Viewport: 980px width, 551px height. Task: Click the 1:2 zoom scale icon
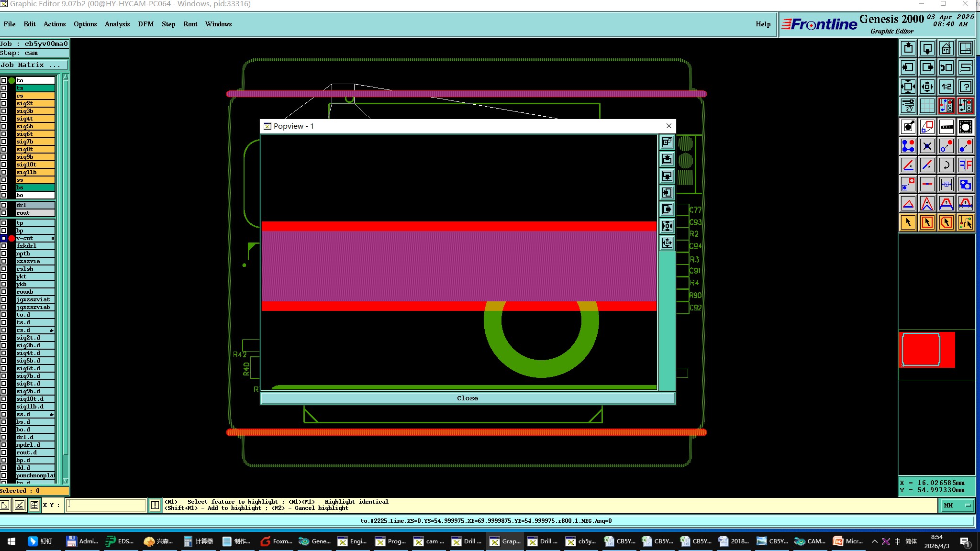pos(946,87)
